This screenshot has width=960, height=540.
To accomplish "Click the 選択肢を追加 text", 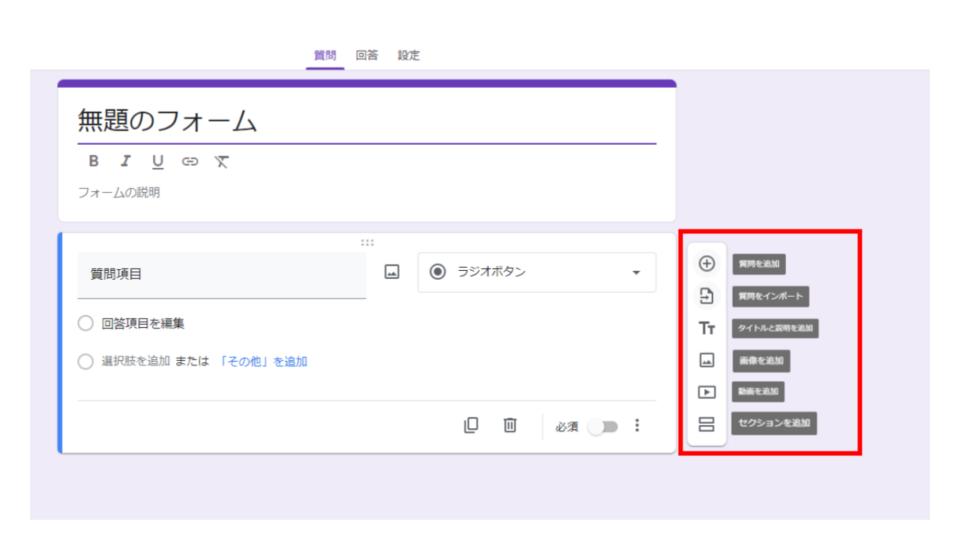I will click(136, 361).
